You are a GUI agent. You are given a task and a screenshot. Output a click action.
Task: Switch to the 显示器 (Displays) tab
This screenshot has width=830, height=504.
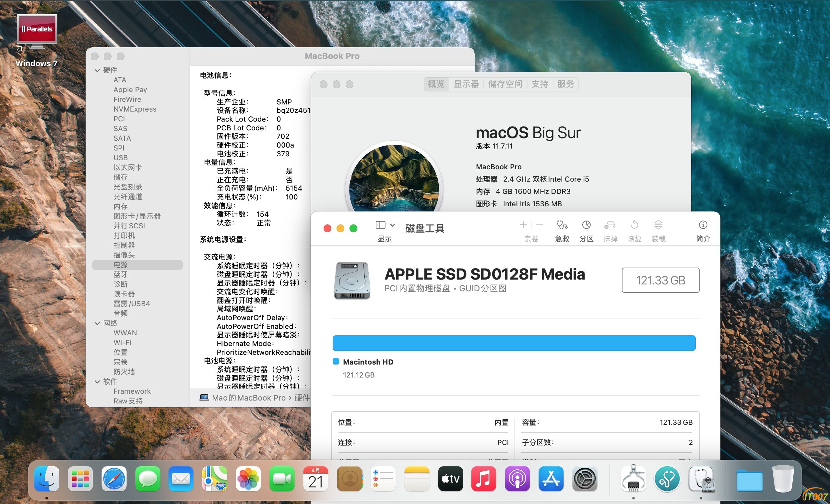click(x=466, y=84)
